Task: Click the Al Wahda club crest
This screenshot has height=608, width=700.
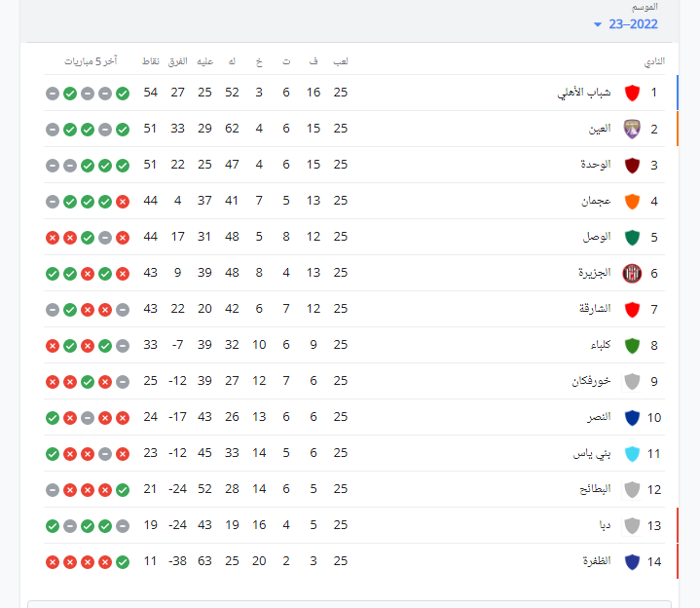Action: [x=632, y=166]
